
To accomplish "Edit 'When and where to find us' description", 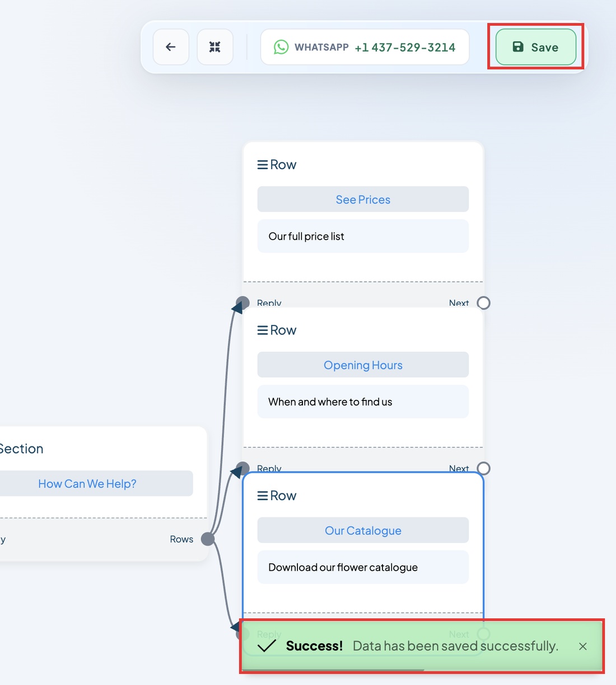I will (363, 402).
